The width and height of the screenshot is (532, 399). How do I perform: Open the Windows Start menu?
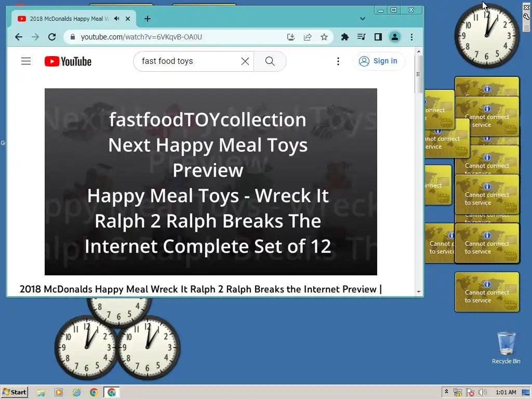(14, 392)
